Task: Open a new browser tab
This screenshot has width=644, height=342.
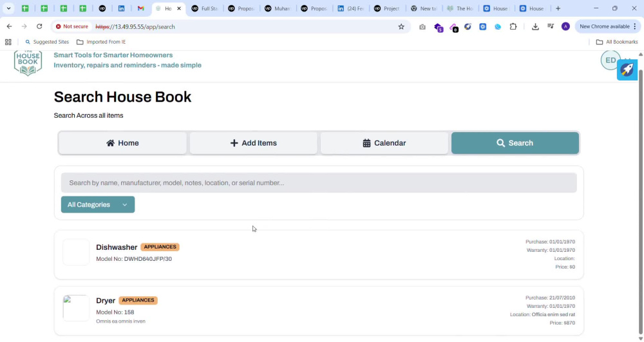Action: 558,8
